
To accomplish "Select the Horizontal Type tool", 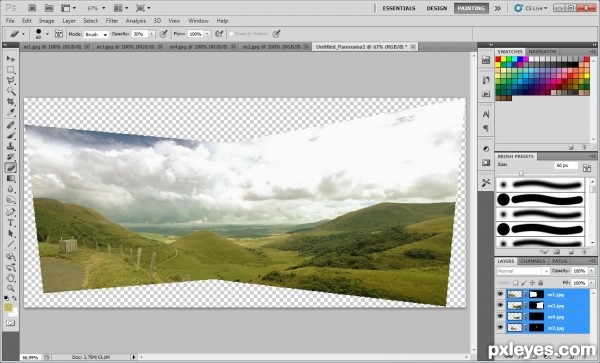I will (11, 223).
